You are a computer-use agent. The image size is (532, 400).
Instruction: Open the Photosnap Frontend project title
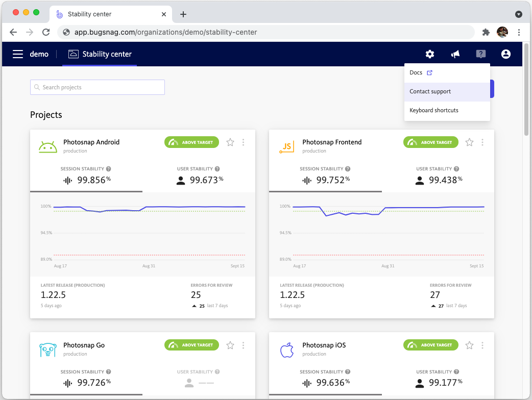(x=332, y=142)
